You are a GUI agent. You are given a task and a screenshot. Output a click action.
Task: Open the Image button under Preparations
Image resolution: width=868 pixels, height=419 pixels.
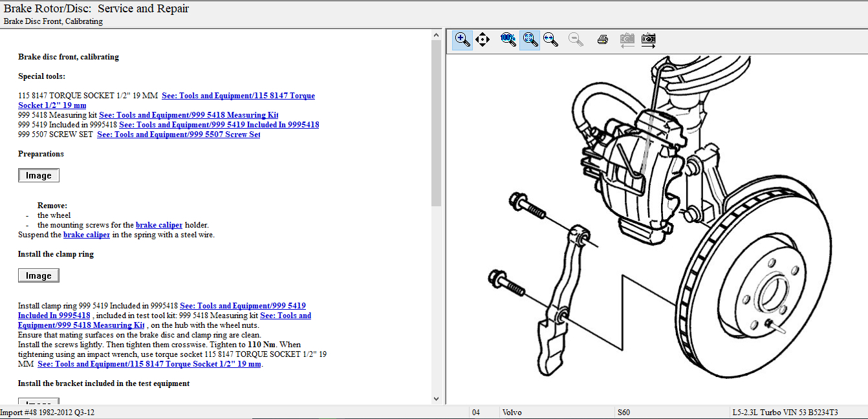(39, 175)
